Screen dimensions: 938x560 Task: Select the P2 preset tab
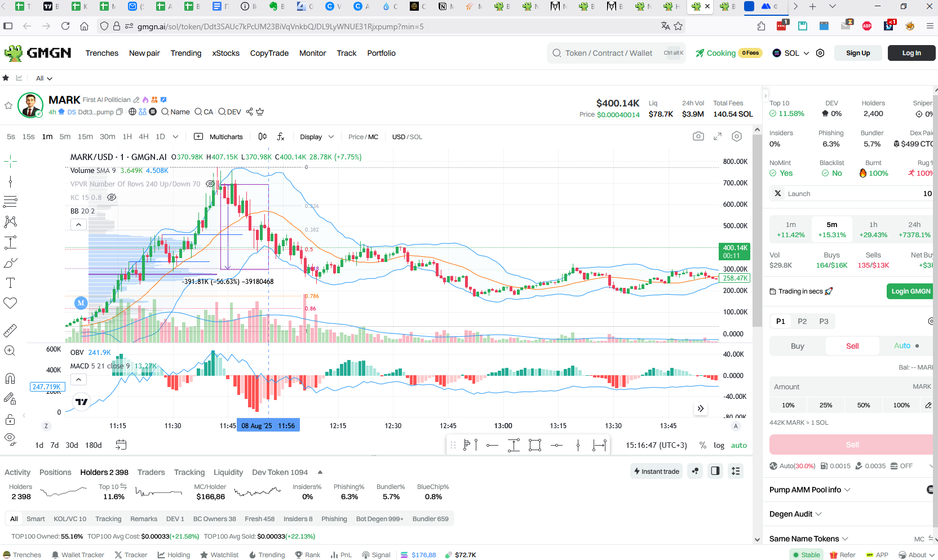click(802, 321)
